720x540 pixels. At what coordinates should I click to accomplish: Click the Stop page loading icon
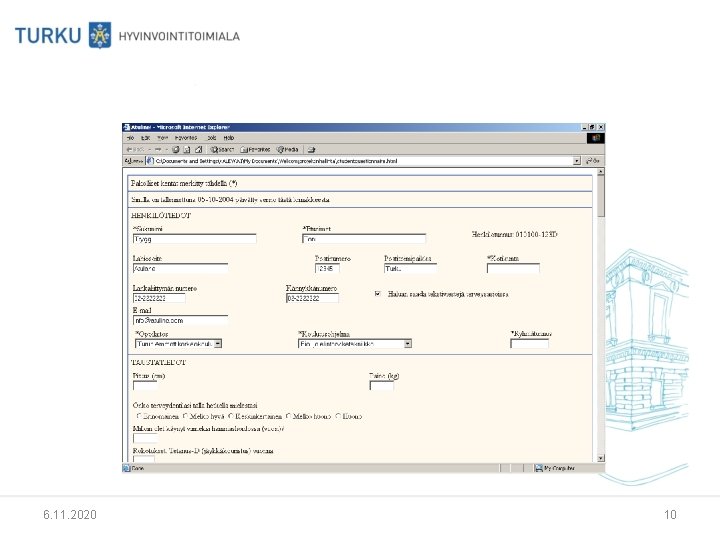176,150
